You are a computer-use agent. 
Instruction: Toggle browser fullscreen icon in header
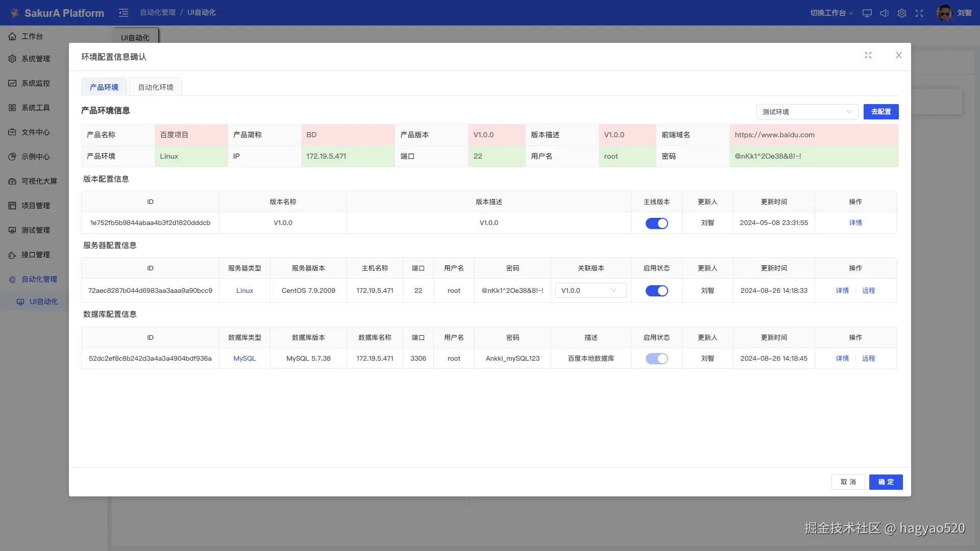coord(919,13)
